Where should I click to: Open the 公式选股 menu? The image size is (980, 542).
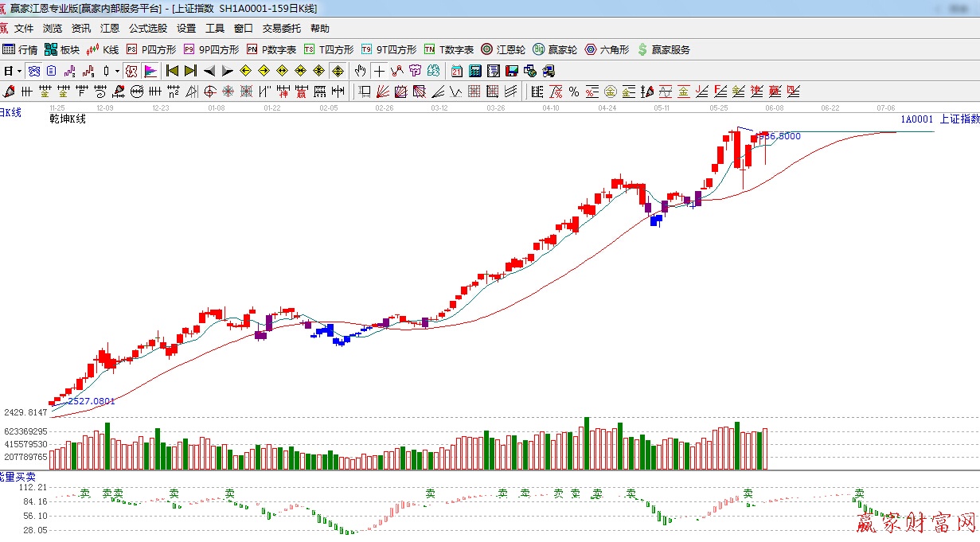point(148,28)
